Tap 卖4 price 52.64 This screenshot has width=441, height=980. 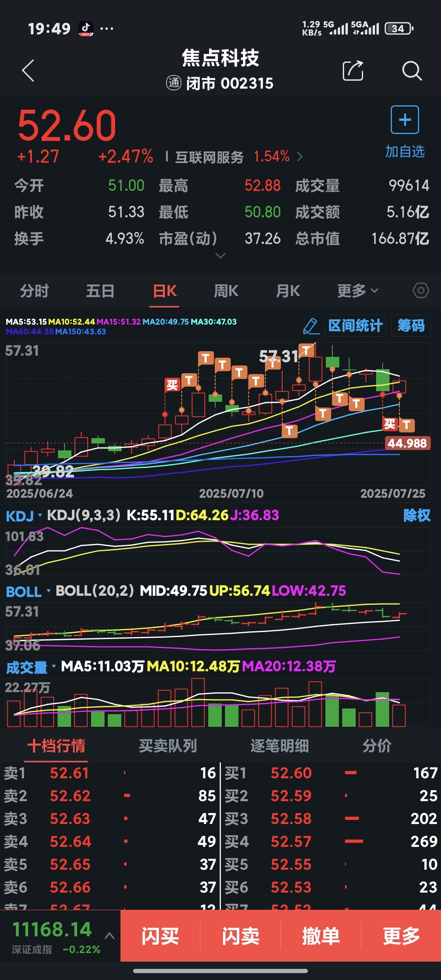coord(70,842)
